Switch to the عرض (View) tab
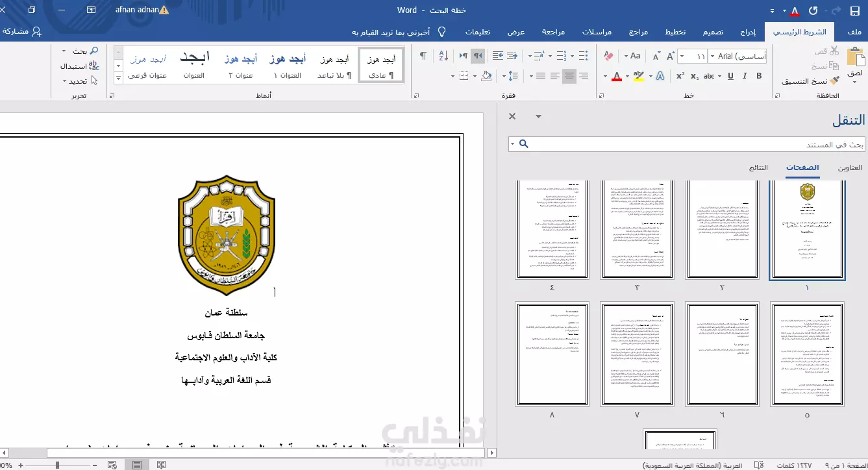The width and height of the screenshot is (868, 470). tap(515, 32)
